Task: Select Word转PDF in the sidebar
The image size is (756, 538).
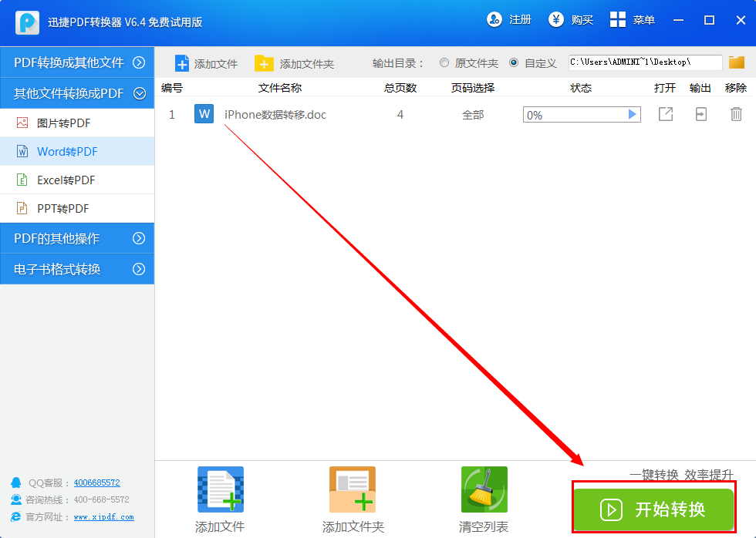Action: 77,151
